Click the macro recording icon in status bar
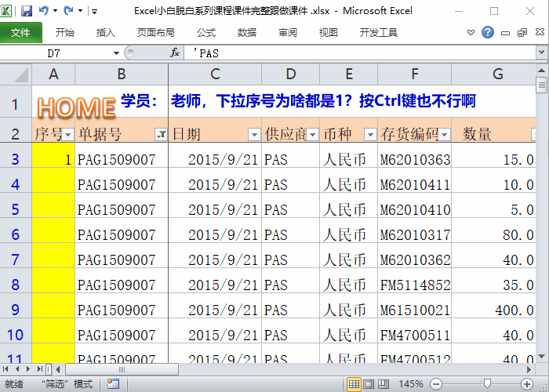549x392 pixels. point(113,384)
